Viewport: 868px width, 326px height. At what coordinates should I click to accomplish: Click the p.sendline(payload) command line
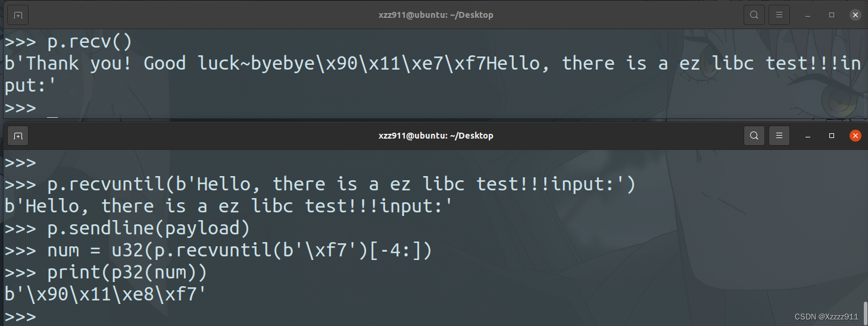pyautogui.click(x=148, y=228)
